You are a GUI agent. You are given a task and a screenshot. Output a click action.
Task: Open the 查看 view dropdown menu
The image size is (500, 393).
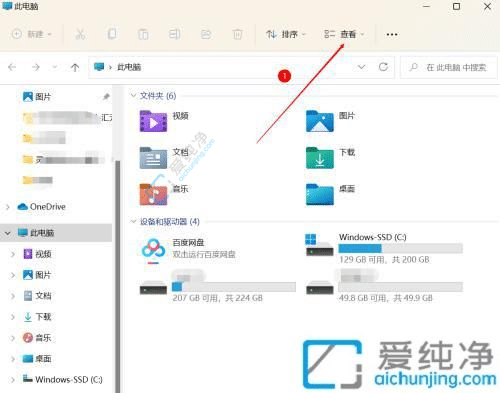344,34
